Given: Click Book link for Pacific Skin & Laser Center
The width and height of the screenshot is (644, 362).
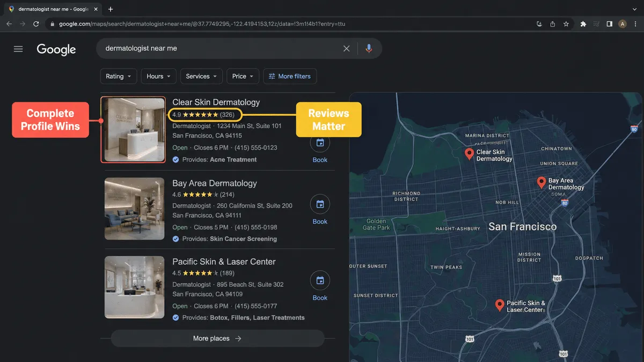Looking at the screenshot, I should (x=320, y=298).
